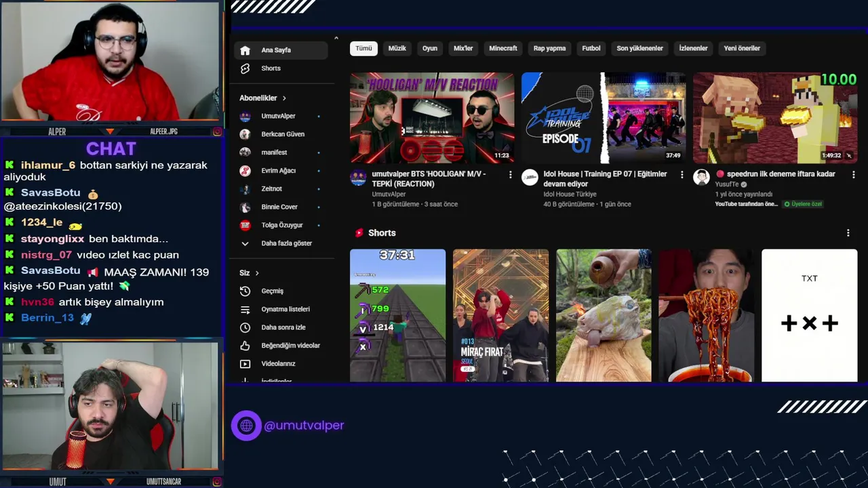Open the Beğendiğim videolar thumbs-up icon
This screenshot has width=868, height=488.
[x=245, y=346]
